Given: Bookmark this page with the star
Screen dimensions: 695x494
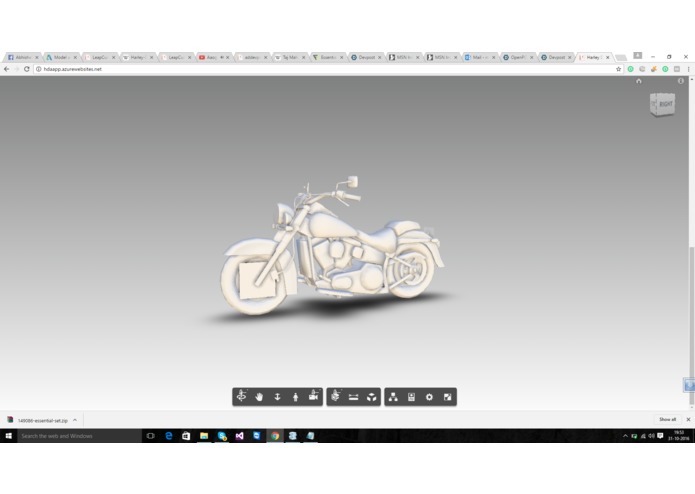Looking at the screenshot, I should pyautogui.click(x=618, y=69).
